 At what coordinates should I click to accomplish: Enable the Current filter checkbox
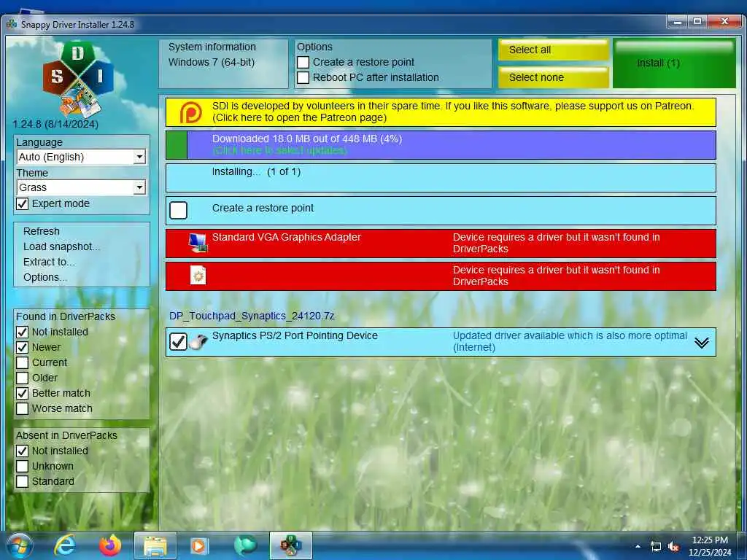point(23,363)
